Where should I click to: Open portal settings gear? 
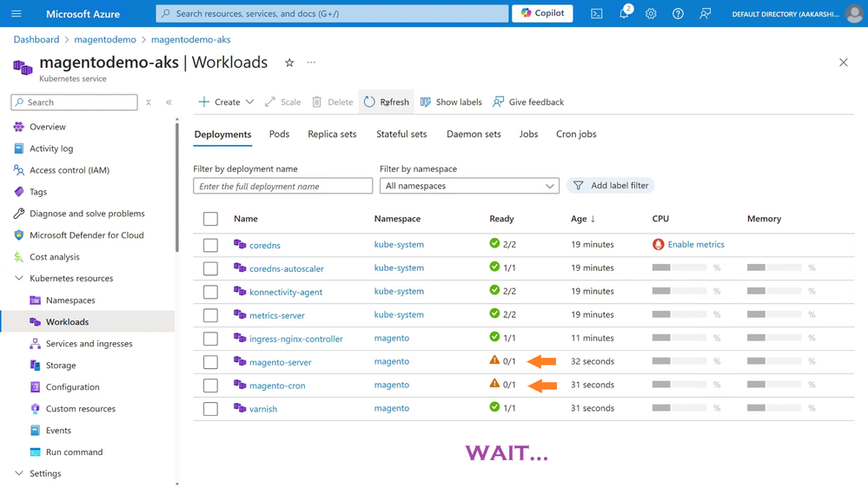(x=651, y=14)
